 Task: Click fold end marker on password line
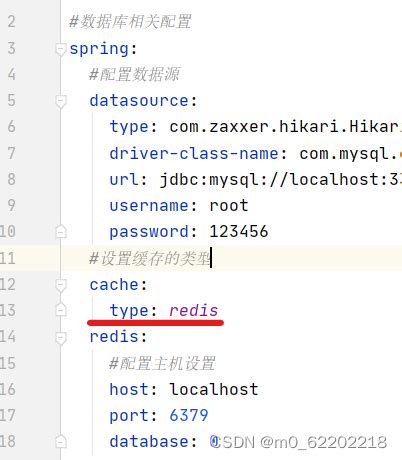61,231
